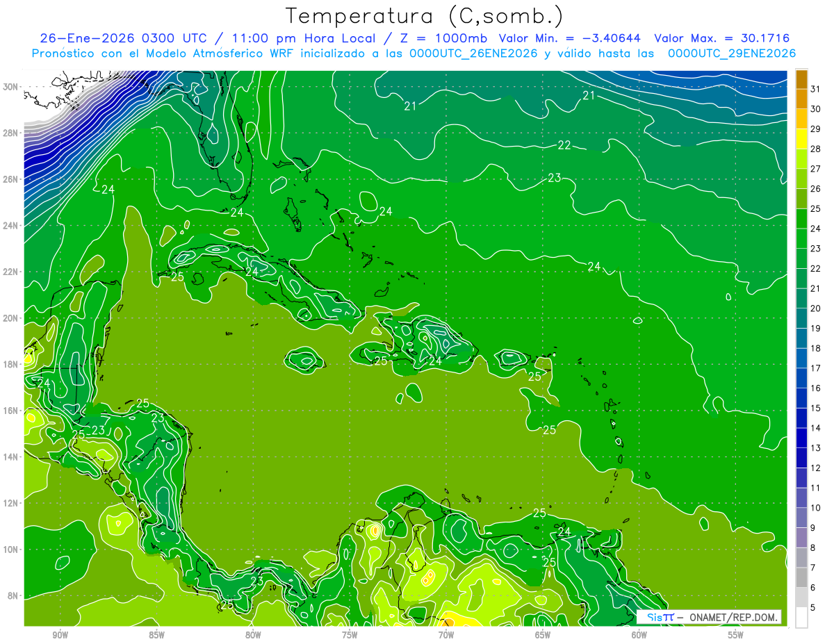This screenshot has height=644, width=834.
Task: Click the '18' label on the color scale
Action: [x=816, y=349]
